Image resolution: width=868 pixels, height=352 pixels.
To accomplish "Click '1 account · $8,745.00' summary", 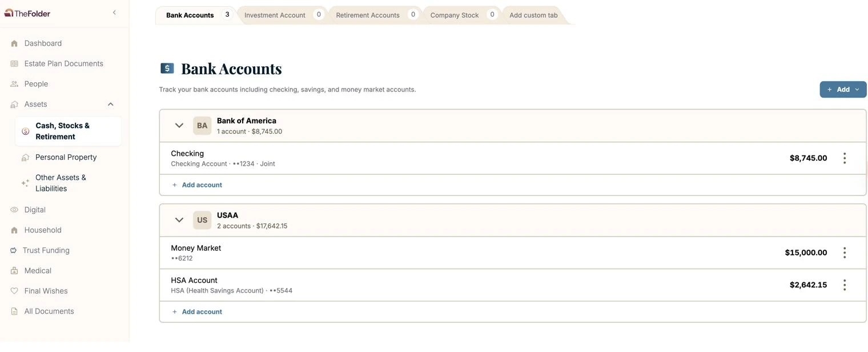I will [250, 132].
